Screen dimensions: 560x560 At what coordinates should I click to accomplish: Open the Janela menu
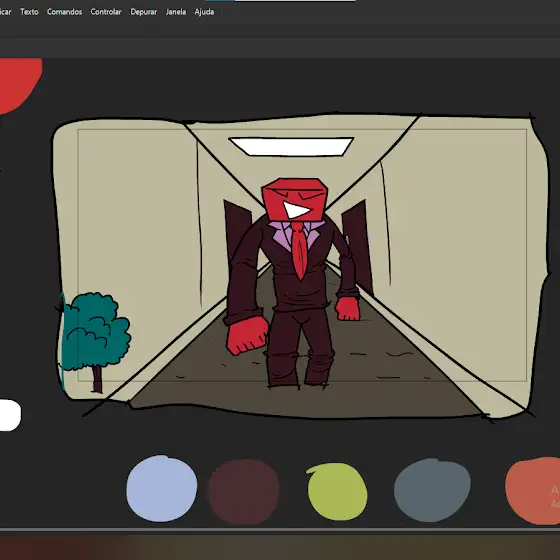pyautogui.click(x=176, y=12)
